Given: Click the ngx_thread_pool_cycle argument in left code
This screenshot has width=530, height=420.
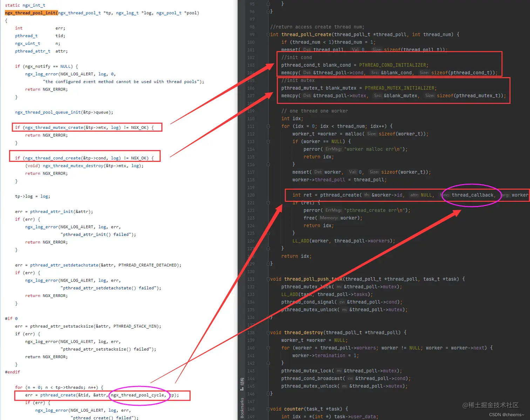Looking at the screenshot, I should click(x=137, y=395).
